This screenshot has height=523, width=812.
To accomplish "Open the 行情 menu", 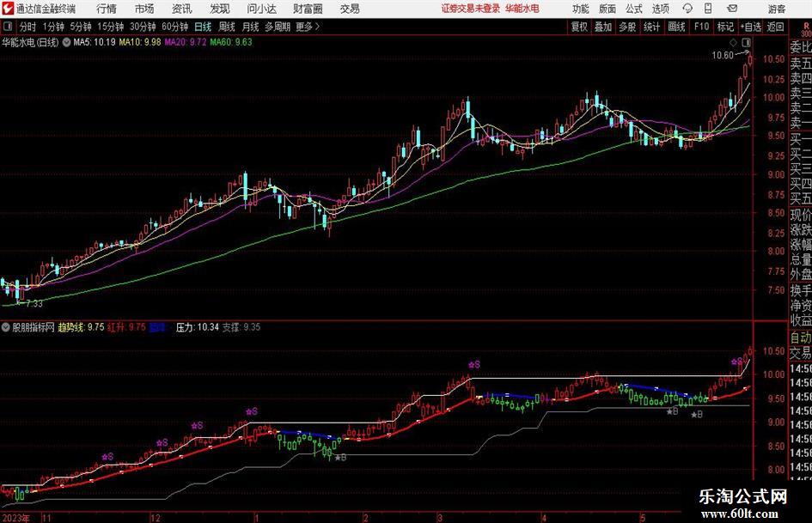I will click(x=107, y=9).
